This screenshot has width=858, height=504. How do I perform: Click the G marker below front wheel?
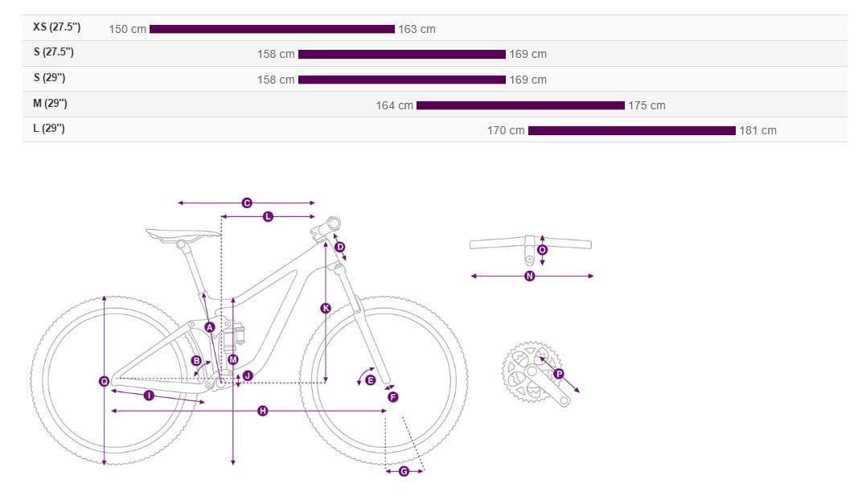pos(404,471)
